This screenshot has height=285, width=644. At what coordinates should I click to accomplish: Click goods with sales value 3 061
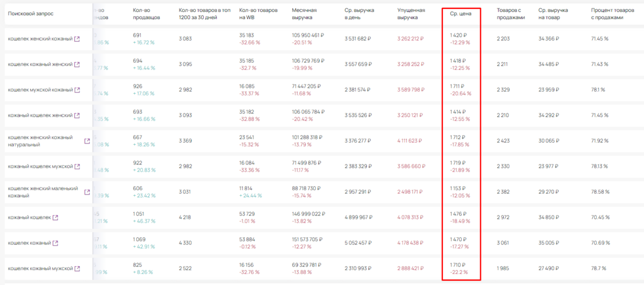click(x=503, y=243)
